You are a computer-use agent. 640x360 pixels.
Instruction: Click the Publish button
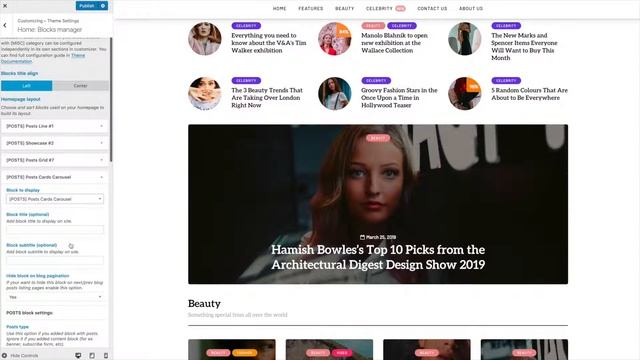pos(87,6)
